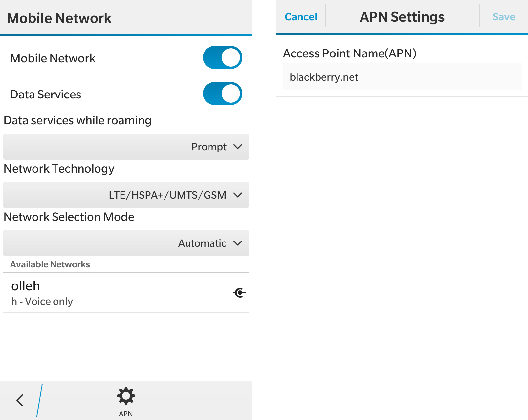The height and width of the screenshot is (420, 528).
Task: Click the Available Networks section header
Action: pyautogui.click(x=50, y=264)
